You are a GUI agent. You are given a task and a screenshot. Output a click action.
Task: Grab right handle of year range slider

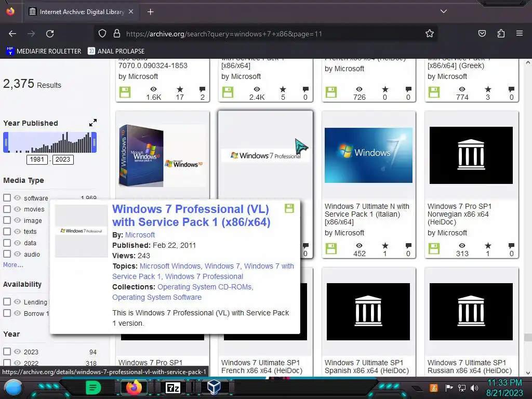point(95,142)
